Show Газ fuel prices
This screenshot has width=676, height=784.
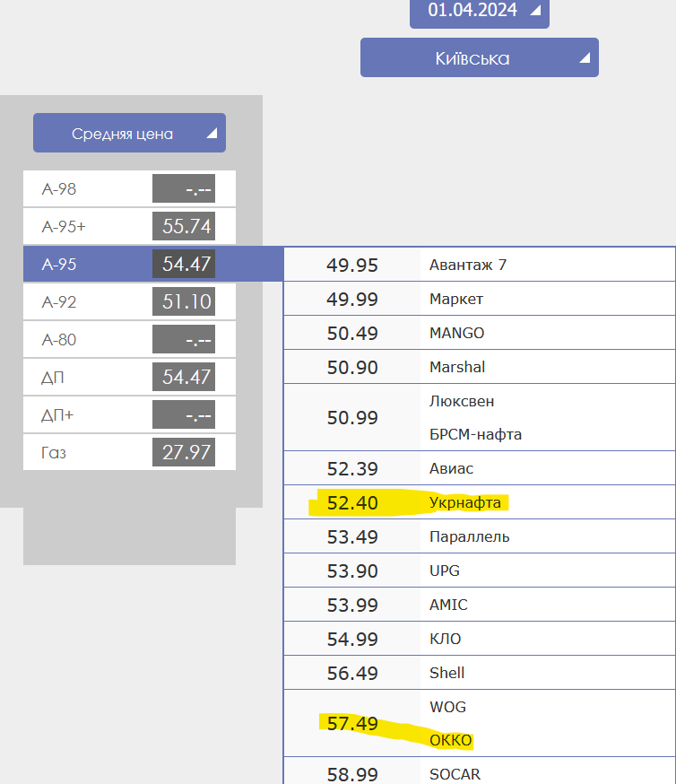pos(129,453)
